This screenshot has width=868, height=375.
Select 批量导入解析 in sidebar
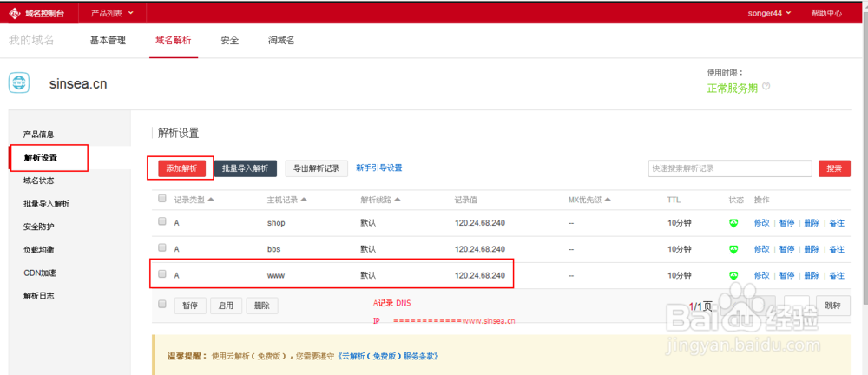(x=47, y=204)
